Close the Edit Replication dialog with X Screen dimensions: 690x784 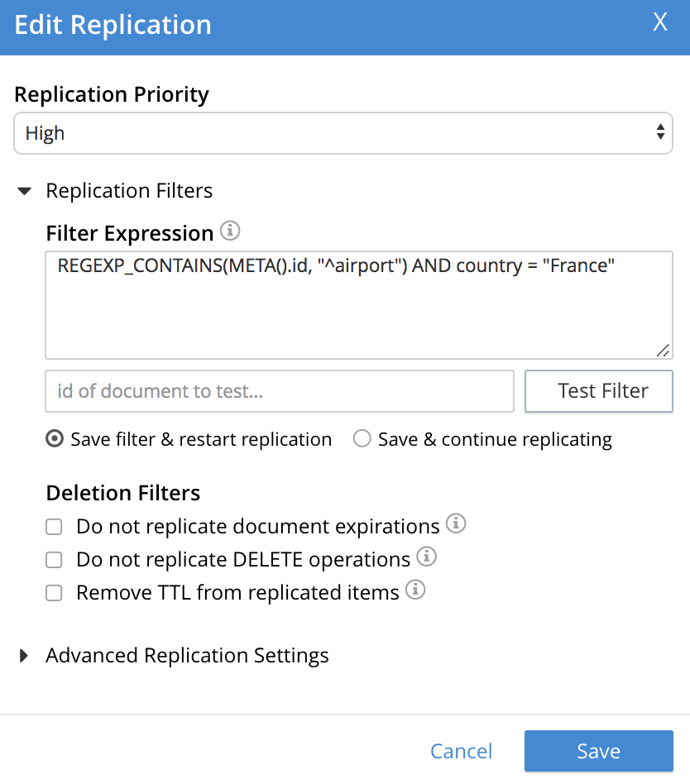tap(660, 23)
